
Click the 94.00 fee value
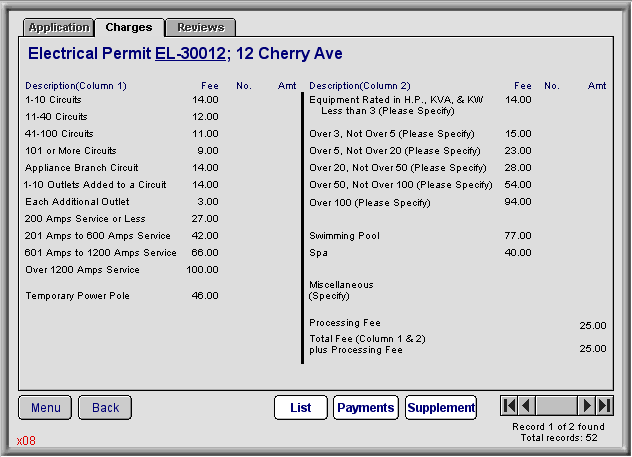pos(518,201)
